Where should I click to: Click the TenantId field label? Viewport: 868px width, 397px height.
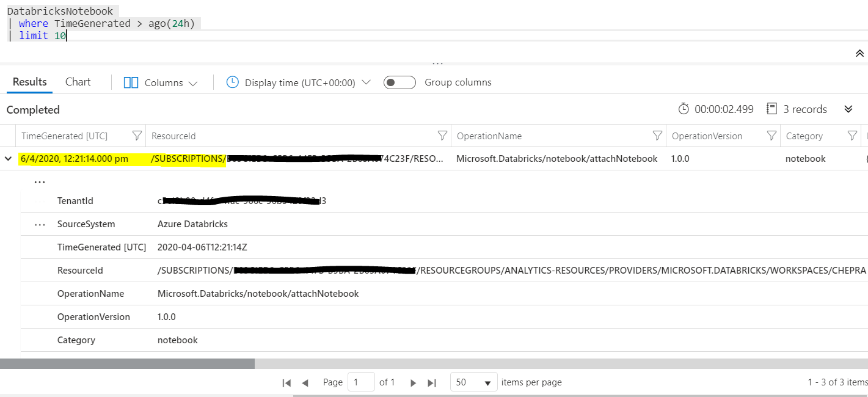point(75,201)
